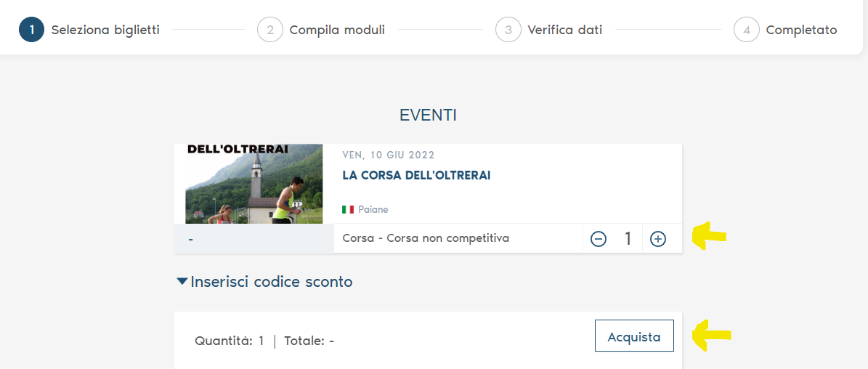Click the race event thumbnail image

[254, 183]
